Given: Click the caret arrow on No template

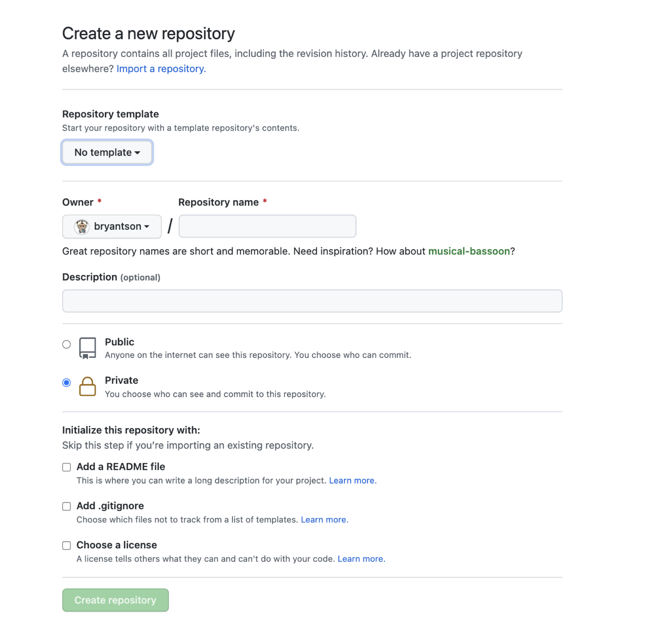Looking at the screenshot, I should pos(137,153).
